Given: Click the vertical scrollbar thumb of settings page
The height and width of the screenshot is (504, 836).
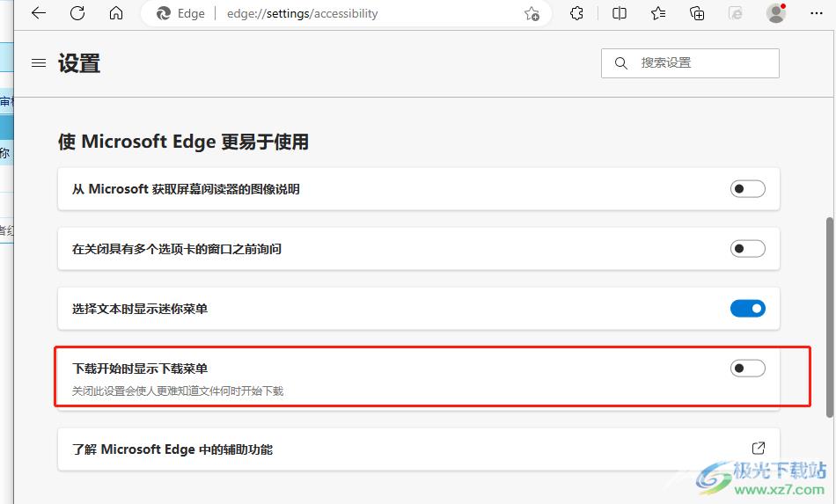Looking at the screenshot, I should (830, 317).
